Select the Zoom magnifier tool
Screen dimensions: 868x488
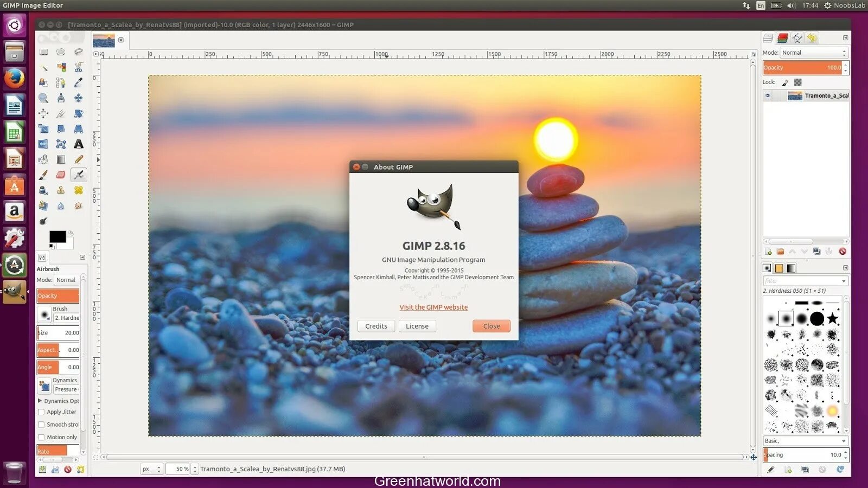coord(43,98)
